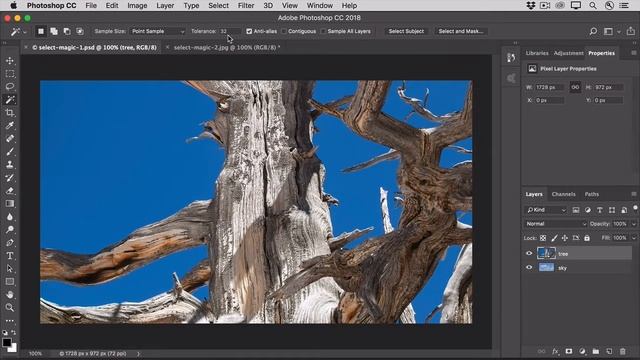Switch to select-magic-2.jpg document tab
Screen dimensions: 640x360
(227, 48)
